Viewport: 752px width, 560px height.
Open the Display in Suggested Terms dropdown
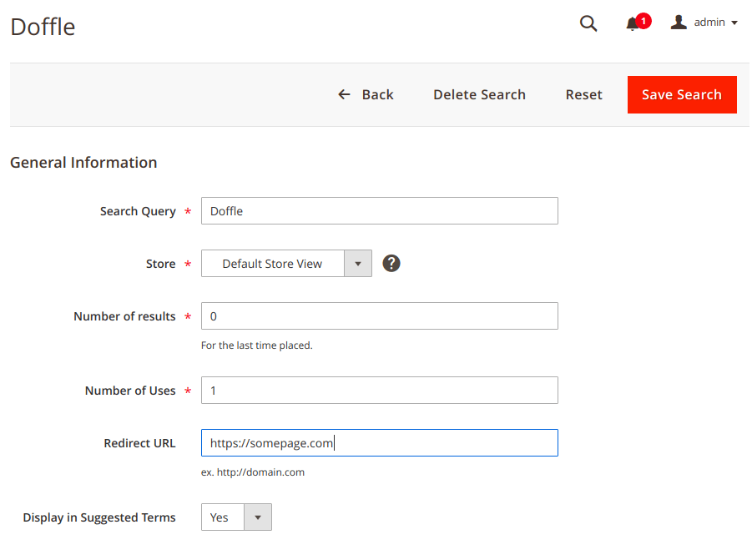pos(236,517)
